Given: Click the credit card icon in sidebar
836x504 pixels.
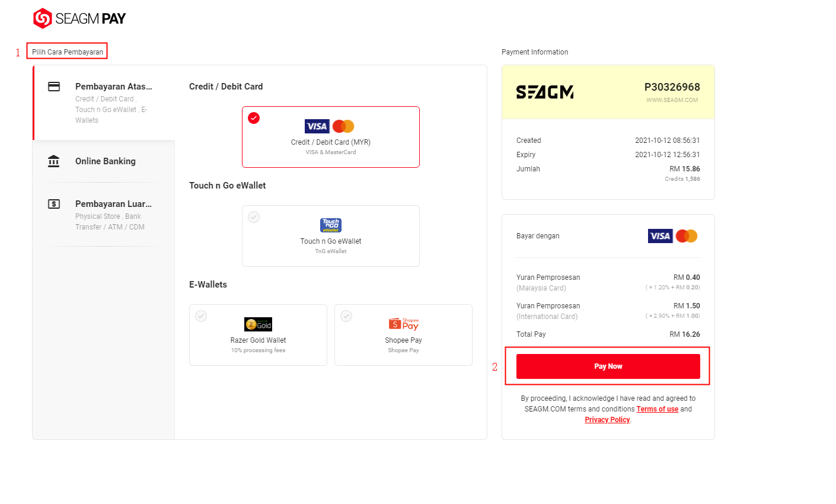Looking at the screenshot, I should tap(54, 87).
